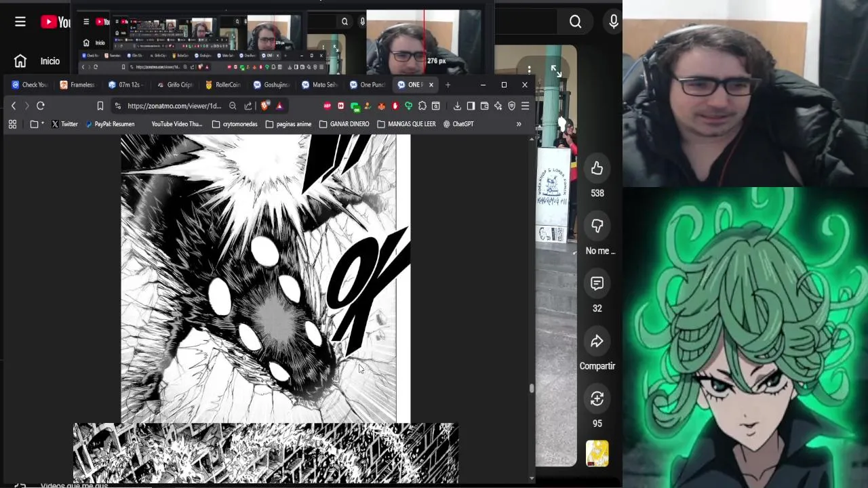Open the unnamed bookmark folder

click(37, 124)
